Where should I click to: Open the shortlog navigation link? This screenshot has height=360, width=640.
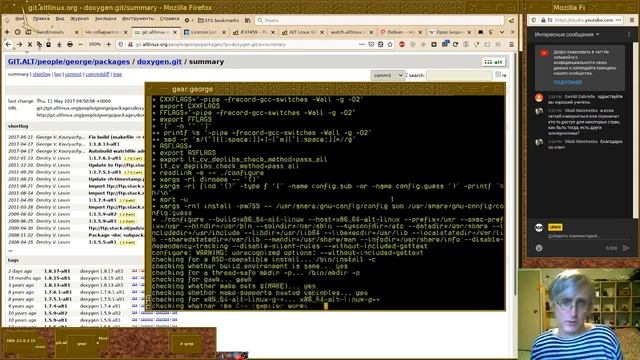pos(42,74)
